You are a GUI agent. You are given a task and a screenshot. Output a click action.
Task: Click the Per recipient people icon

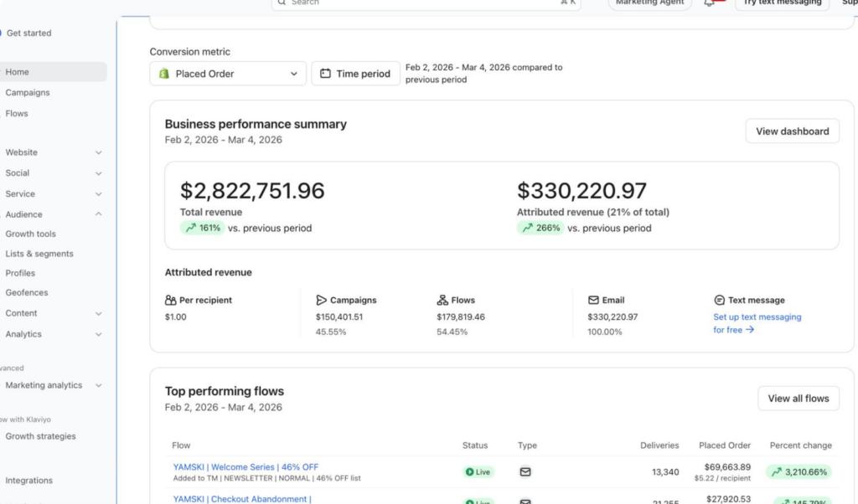point(171,300)
